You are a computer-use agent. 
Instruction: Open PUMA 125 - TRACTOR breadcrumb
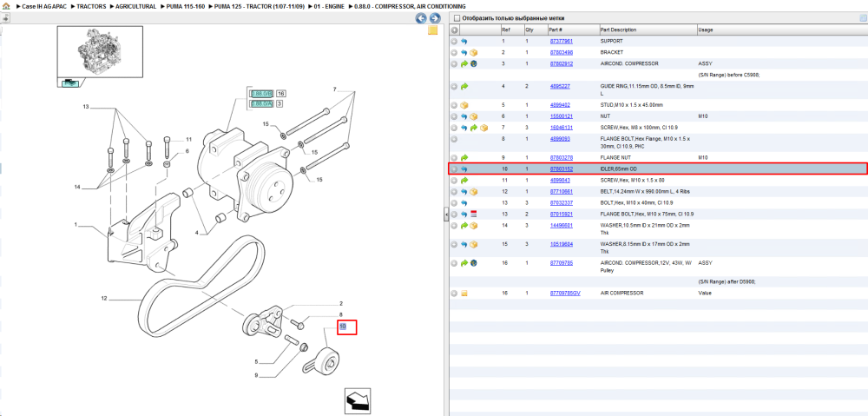pyautogui.click(x=260, y=6)
